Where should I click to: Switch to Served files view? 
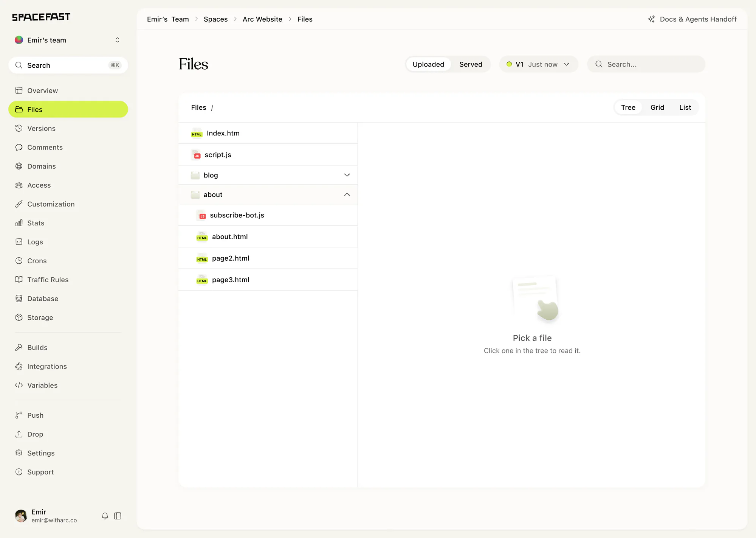(471, 64)
